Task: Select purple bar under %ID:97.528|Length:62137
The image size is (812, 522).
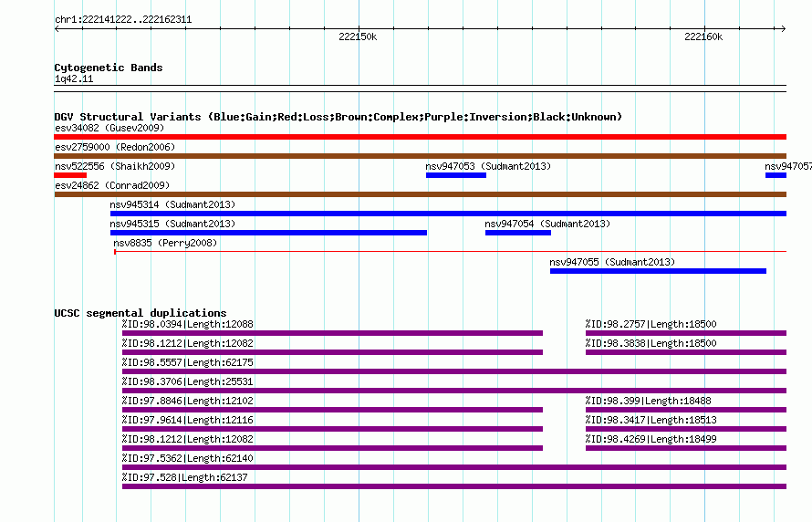Action: (x=454, y=486)
